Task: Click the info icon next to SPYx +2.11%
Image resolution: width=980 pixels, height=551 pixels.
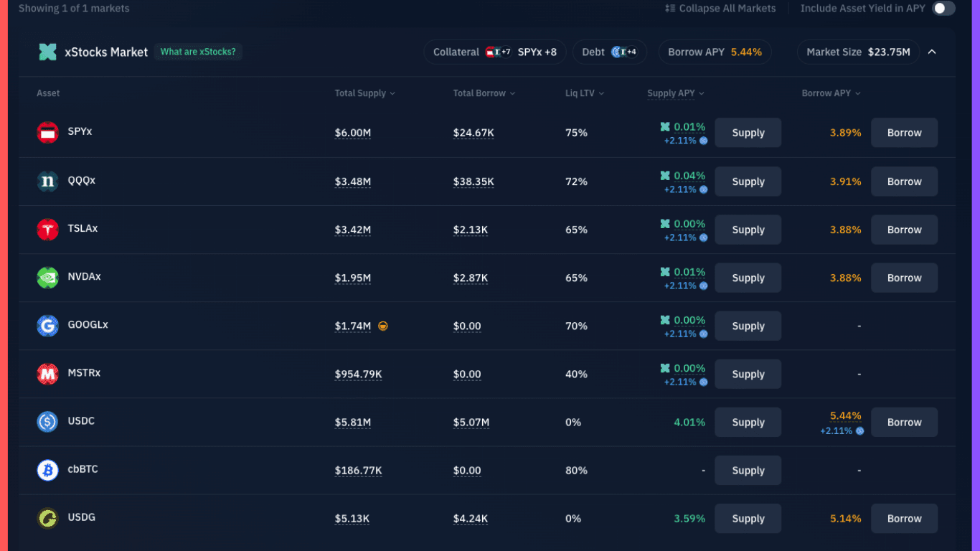Action: (704, 141)
